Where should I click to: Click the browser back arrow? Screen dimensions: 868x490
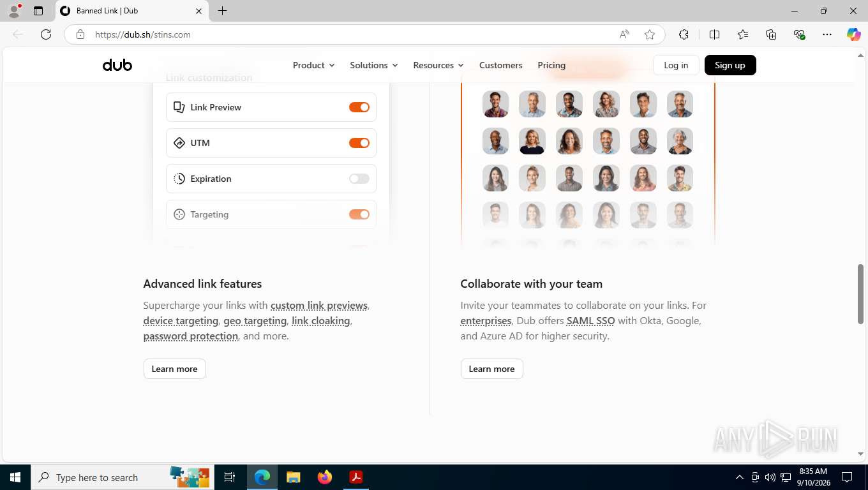[18, 34]
